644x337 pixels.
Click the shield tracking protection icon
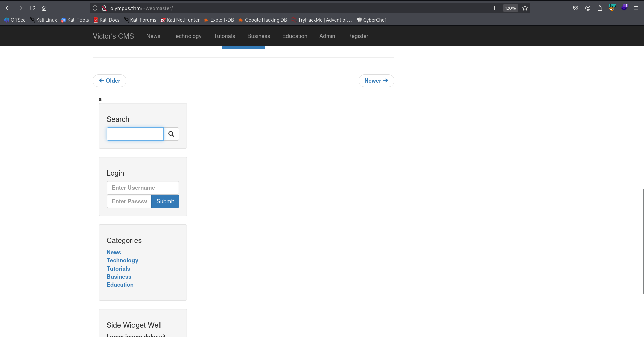coord(95,8)
